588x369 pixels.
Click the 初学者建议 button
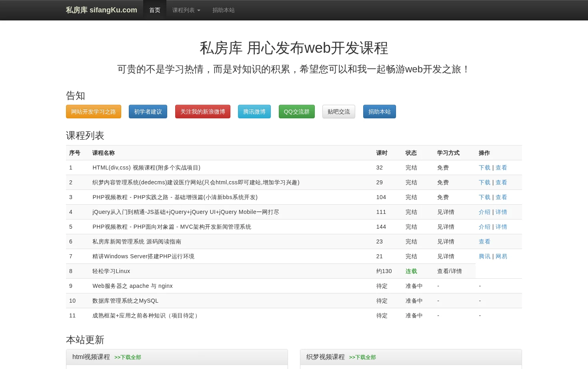(x=148, y=112)
